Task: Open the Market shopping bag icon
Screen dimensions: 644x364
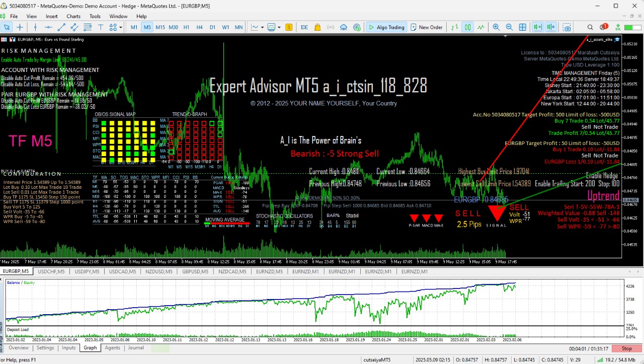Action: 317,27
